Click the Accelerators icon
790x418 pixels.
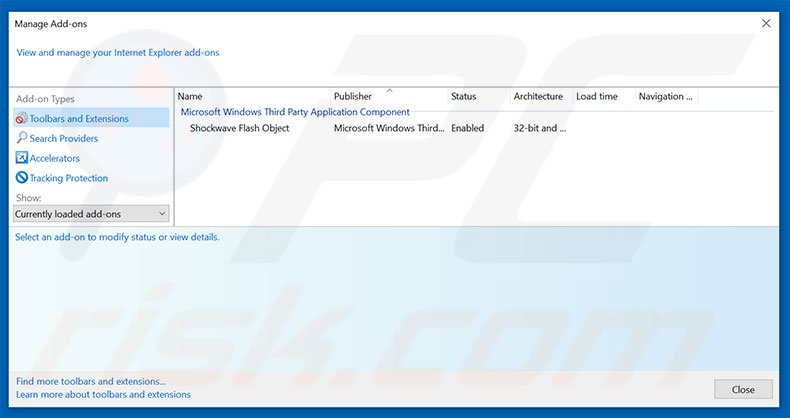[x=21, y=158]
